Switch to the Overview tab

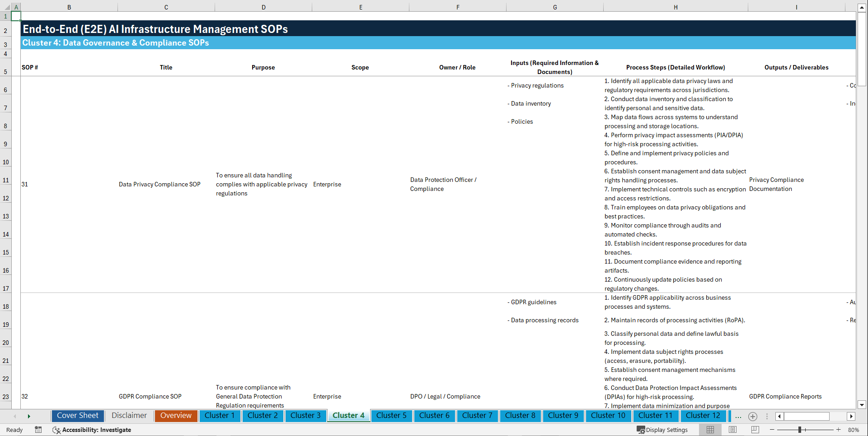click(x=176, y=416)
